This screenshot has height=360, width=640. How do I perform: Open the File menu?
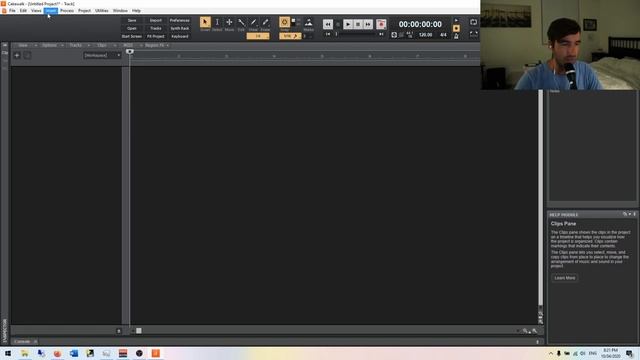12,11
